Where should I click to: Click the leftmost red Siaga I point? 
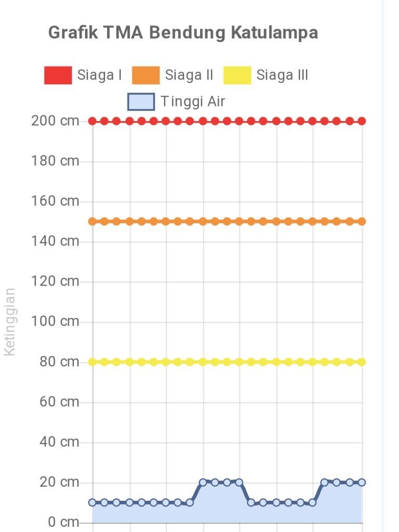[x=92, y=121]
